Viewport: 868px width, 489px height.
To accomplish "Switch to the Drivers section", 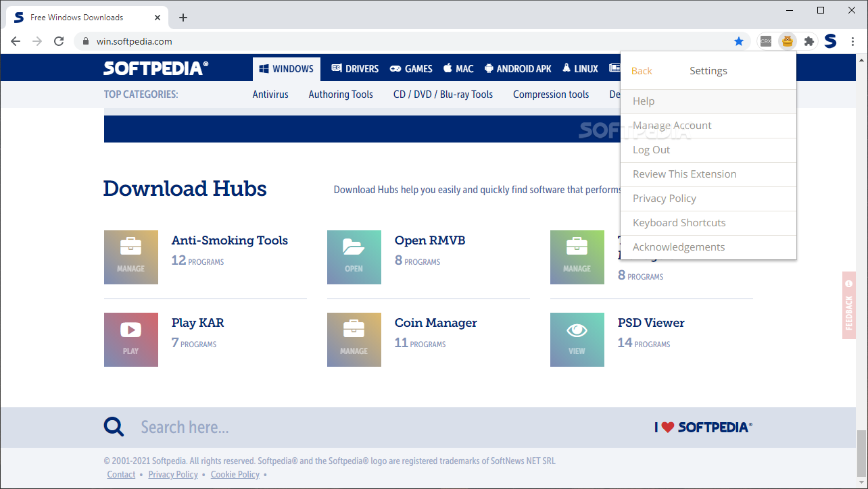I will [x=355, y=69].
